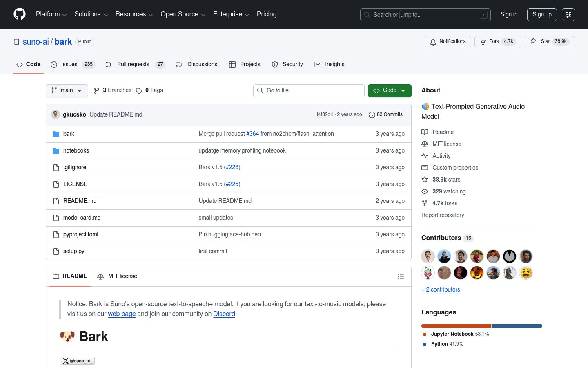Screen dimensions: 588x368
Task: Click the Notifications bell button
Action: 448,42
